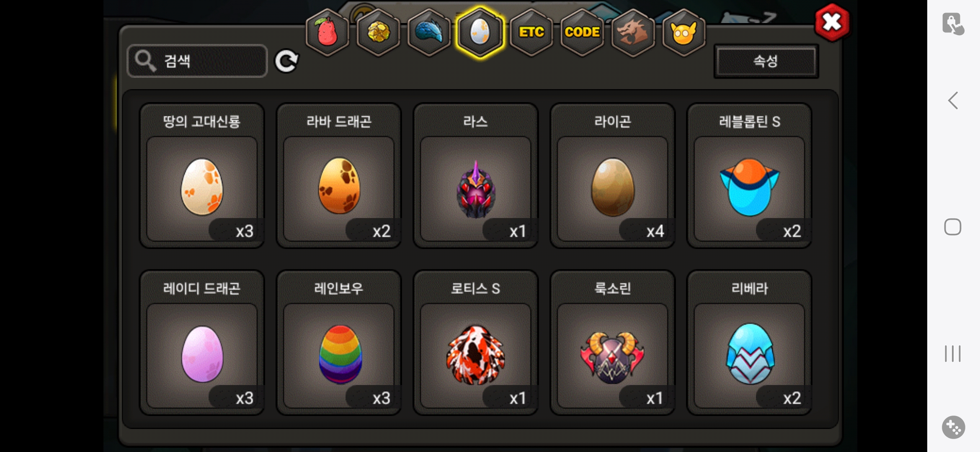This screenshot has height=452, width=980.
Task: Choose the 룩소린 horned egg
Action: 613,342
